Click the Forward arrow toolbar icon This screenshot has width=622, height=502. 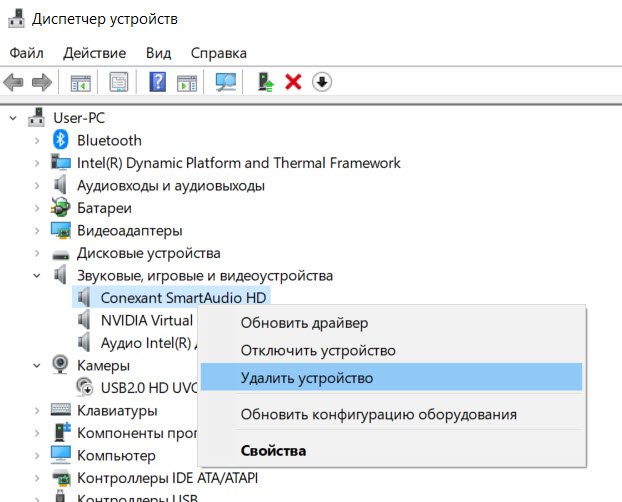click(42, 83)
